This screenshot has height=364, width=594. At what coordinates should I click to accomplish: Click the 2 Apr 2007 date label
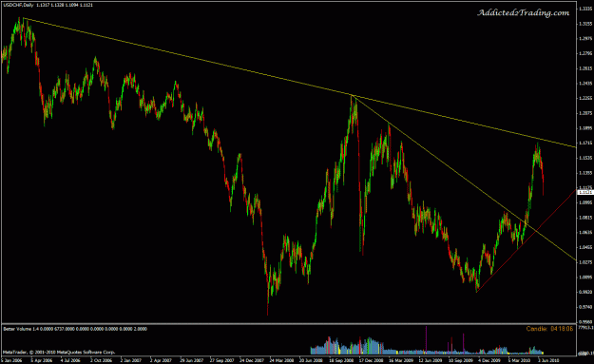161,360
